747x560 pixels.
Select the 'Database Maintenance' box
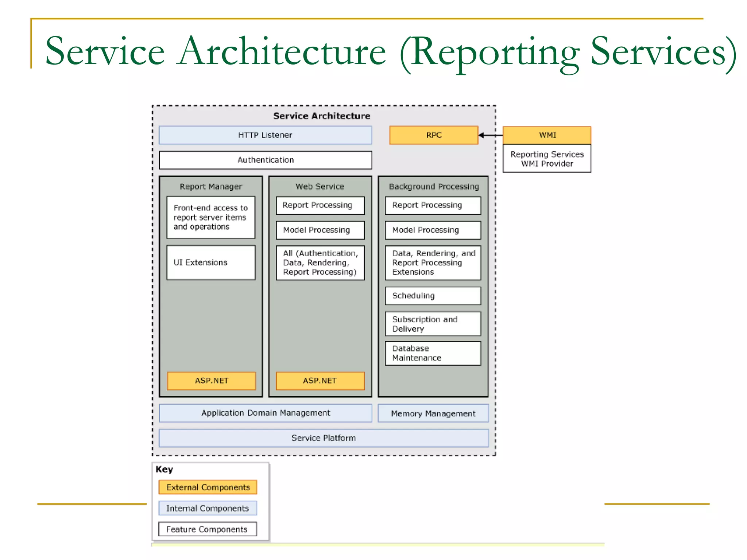pos(433,353)
